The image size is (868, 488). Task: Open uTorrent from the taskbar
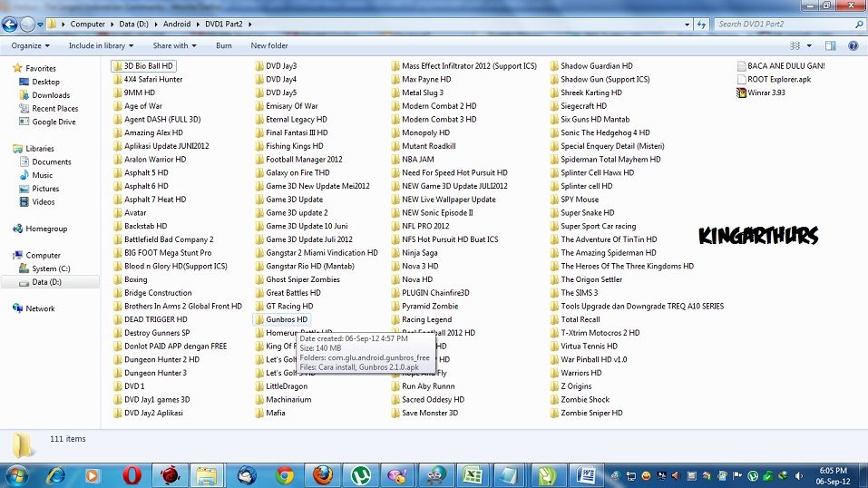[361, 476]
